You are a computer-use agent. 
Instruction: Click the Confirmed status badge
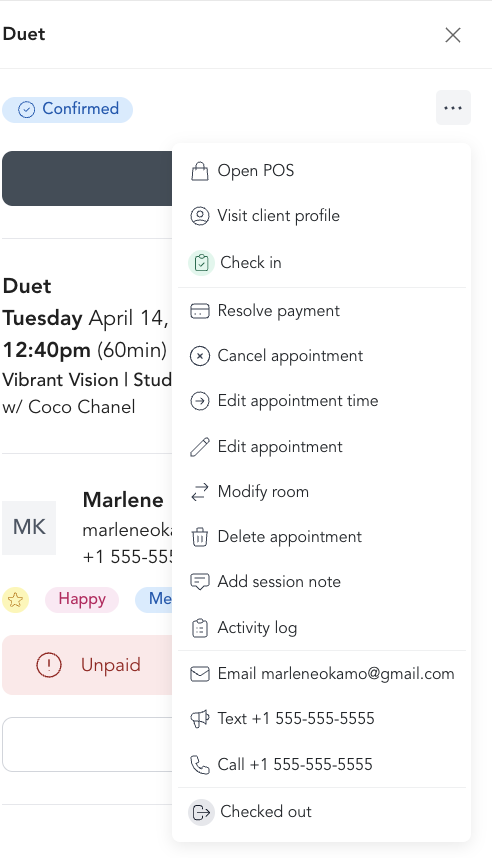pos(68,109)
